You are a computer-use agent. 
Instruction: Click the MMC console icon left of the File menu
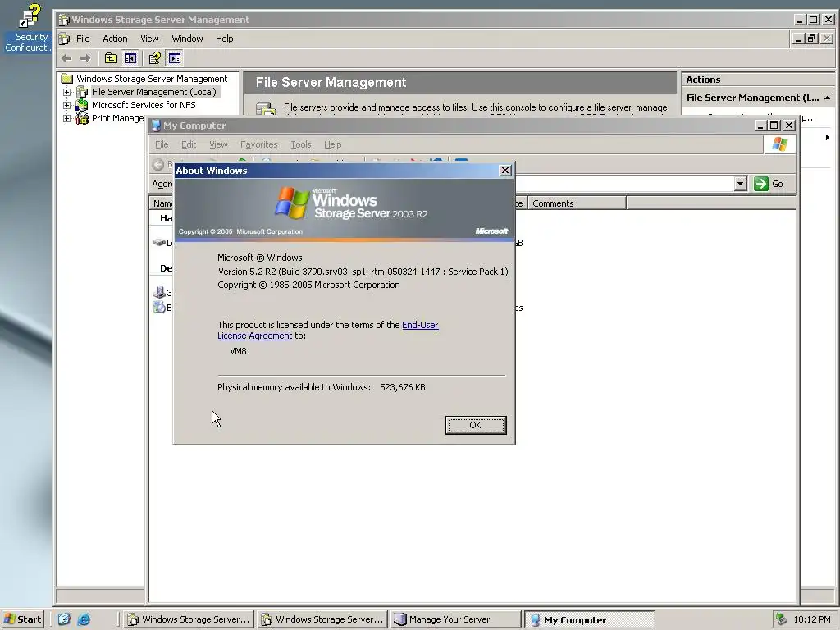point(64,39)
